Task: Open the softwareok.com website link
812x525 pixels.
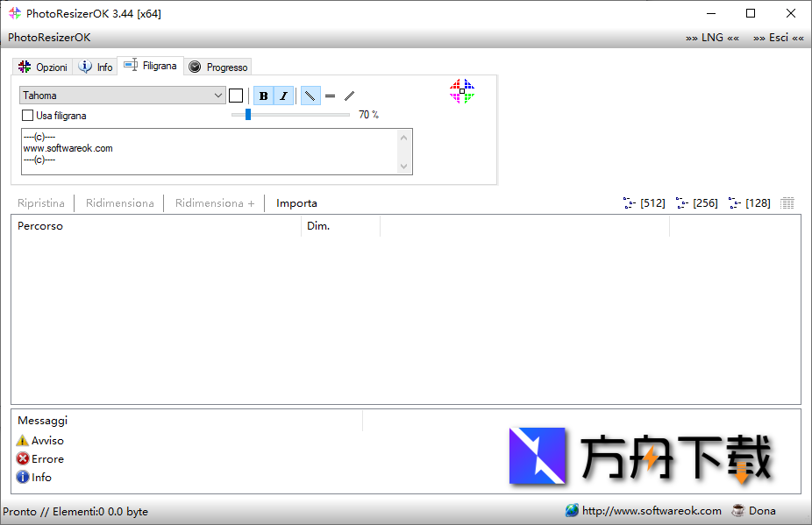Action: [x=651, y=510]
